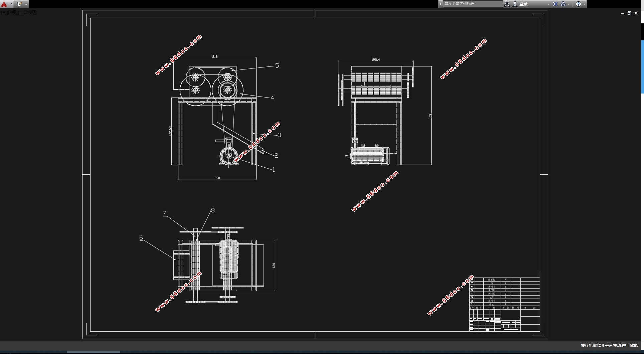Image resolution: width=644 pixels, height=354 pixels.
Task: Click the horizontal scrollbar thumb at bottom
Action: pyautogui.click(x=94, y=352)
